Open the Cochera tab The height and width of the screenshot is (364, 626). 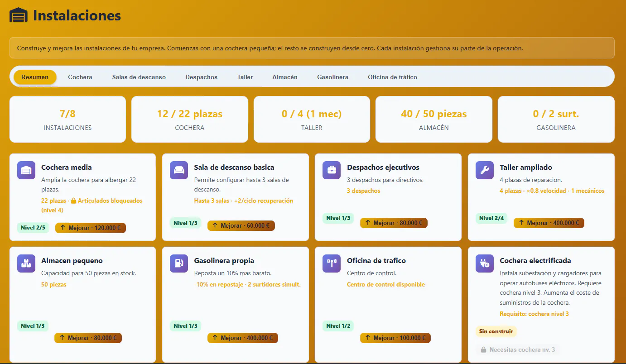(80, 77)
